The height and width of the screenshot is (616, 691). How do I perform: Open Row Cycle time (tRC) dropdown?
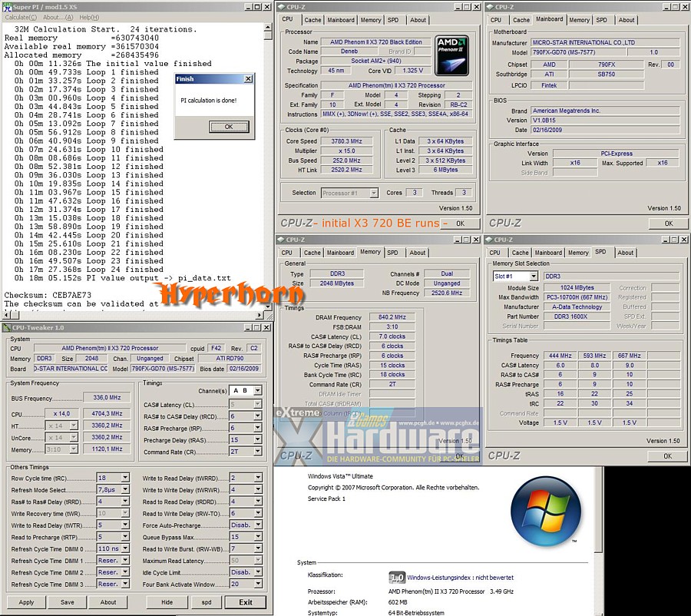125,478
